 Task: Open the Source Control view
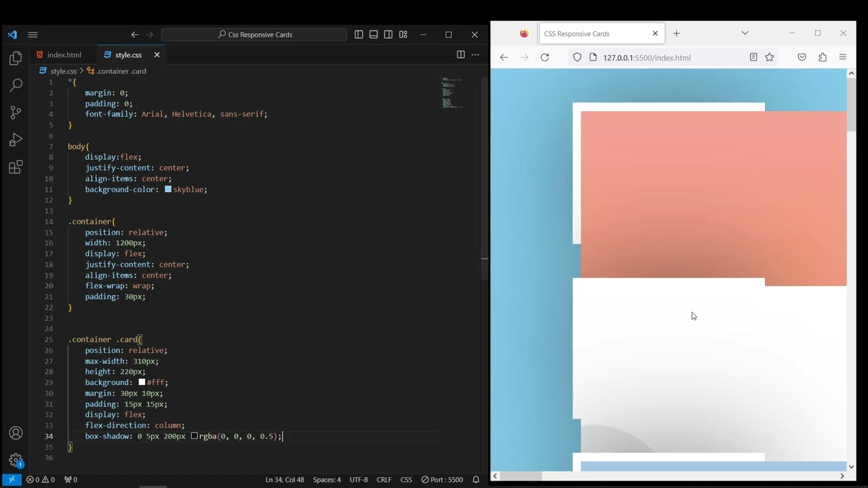pos(16,113)
